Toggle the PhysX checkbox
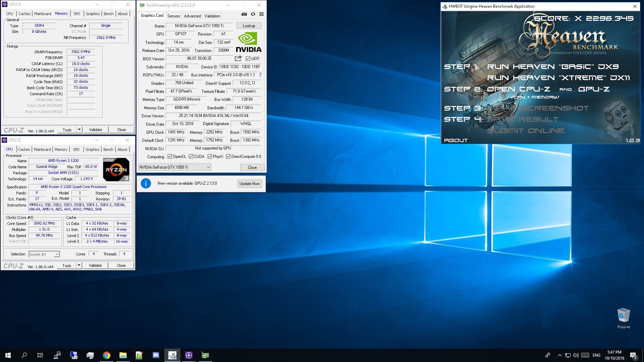644x362 pixels. [x=210, y=157]
